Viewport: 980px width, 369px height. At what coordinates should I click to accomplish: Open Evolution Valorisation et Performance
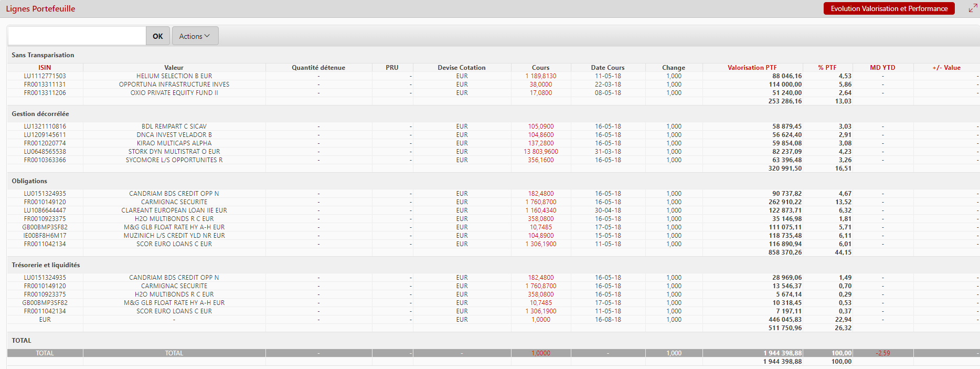pyautogui.click(x=889, y=8)
